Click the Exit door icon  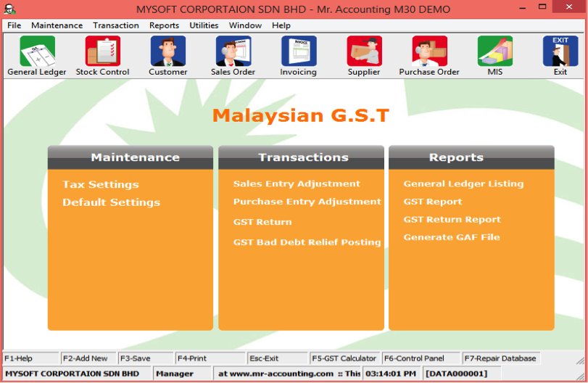pyautogui.click(x=560, y=52)
